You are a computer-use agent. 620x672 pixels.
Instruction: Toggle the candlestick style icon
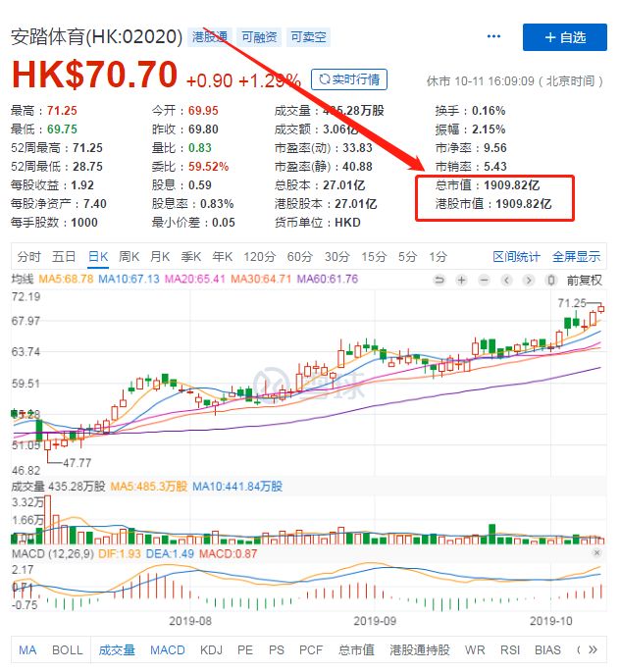pyautogui.click(x=551, y=281)
